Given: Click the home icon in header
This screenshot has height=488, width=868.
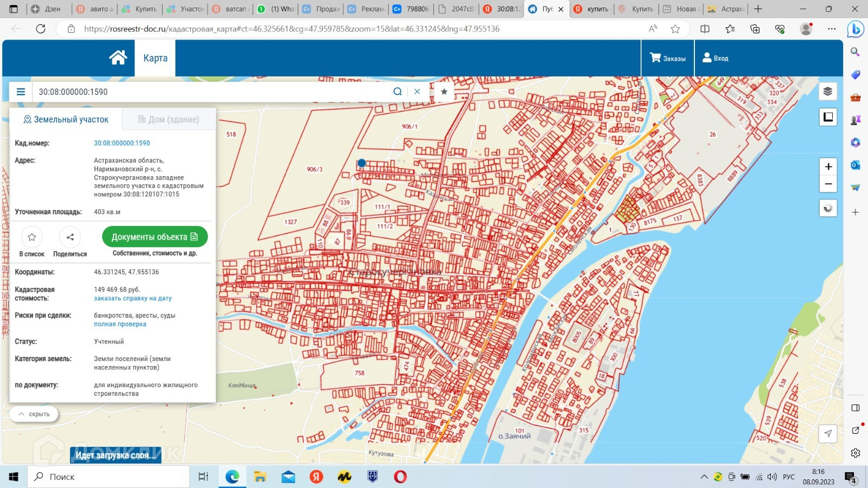Looking at the screenshot, I should [x=118, y=57].
